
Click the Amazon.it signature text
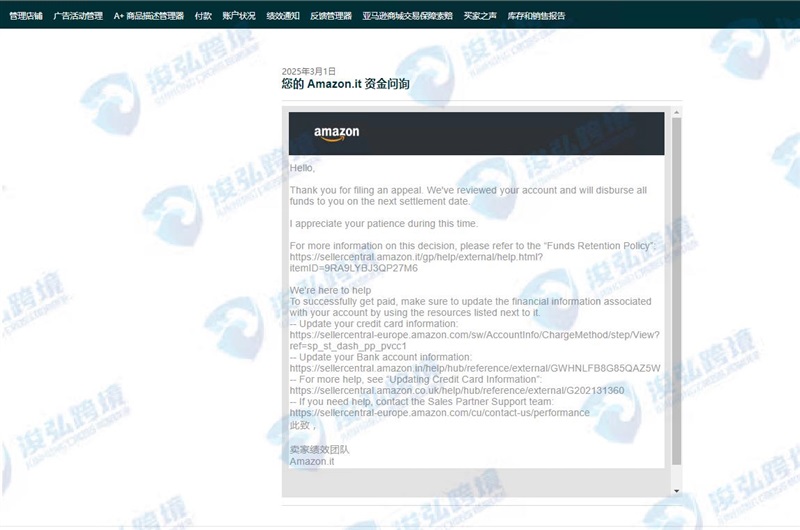pyautogui.click(x=312, y=462)
